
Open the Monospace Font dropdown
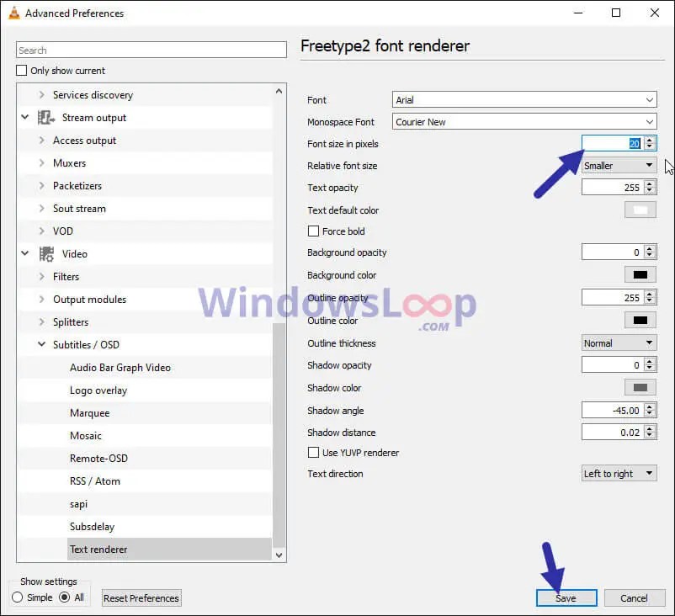click(524, 122)
